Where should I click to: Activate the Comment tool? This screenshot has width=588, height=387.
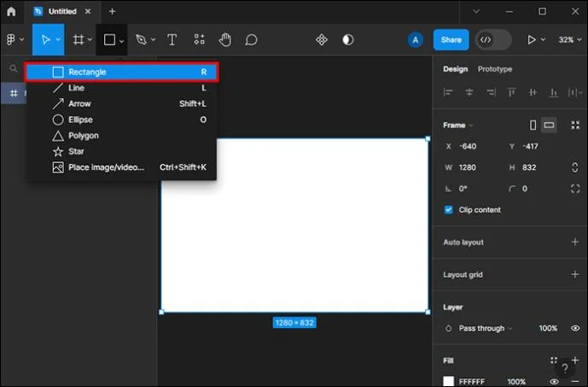pyautogui.click(x=251, y=40)
